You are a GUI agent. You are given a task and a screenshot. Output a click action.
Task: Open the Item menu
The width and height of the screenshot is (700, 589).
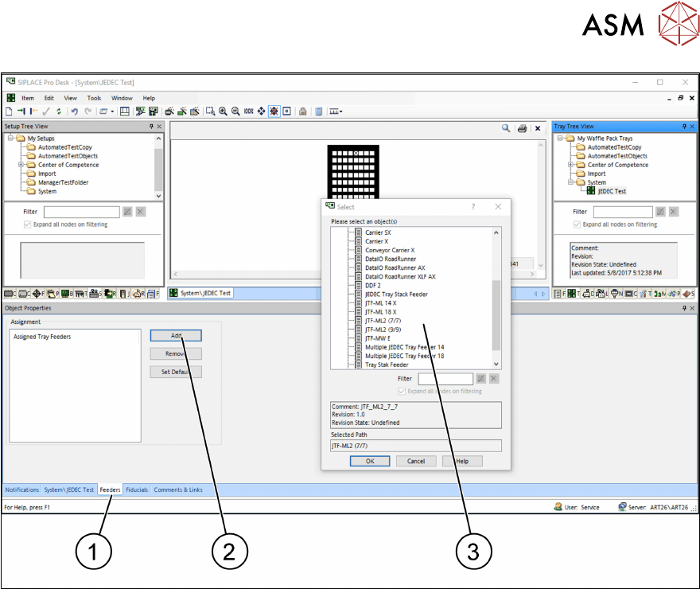(x=28, y=98)
